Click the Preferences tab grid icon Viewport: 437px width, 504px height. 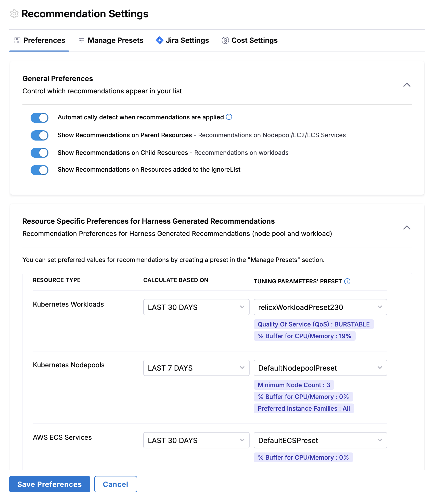[17, 40]
